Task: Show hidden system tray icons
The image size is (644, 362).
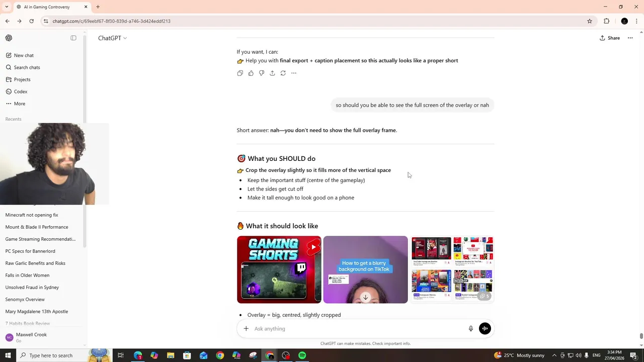Action: pos(554,355)
